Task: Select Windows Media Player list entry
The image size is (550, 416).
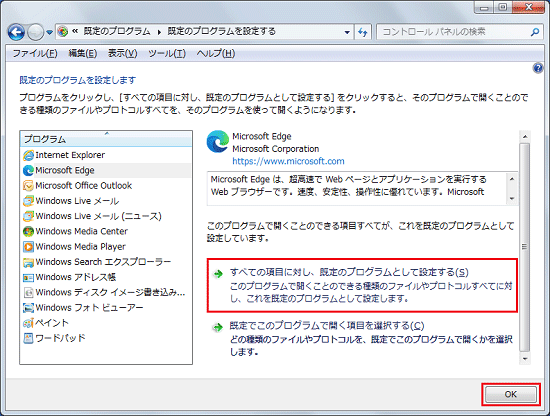Action: click(106, 247)
